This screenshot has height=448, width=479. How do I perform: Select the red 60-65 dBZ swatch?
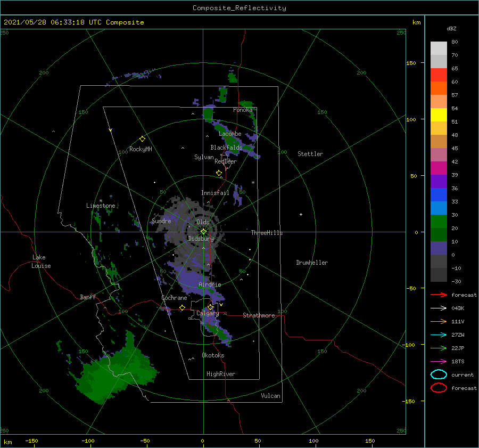click(439, 75)
